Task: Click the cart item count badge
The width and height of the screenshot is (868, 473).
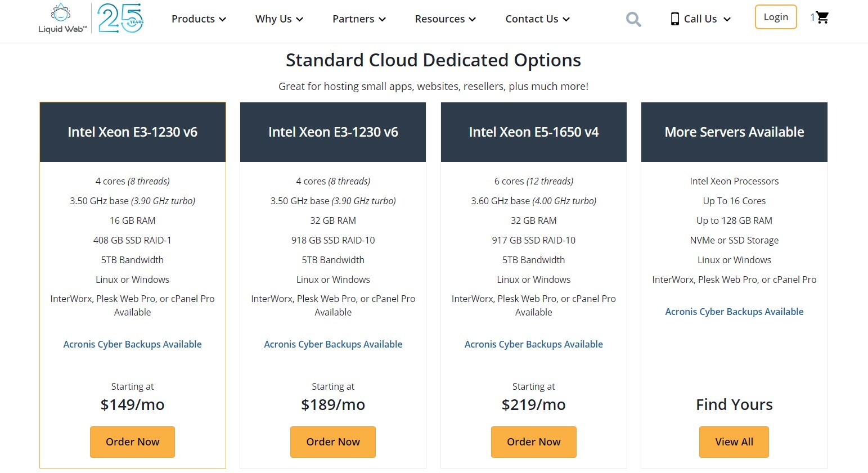Action: pyautogui.click(x=812, y=17)
